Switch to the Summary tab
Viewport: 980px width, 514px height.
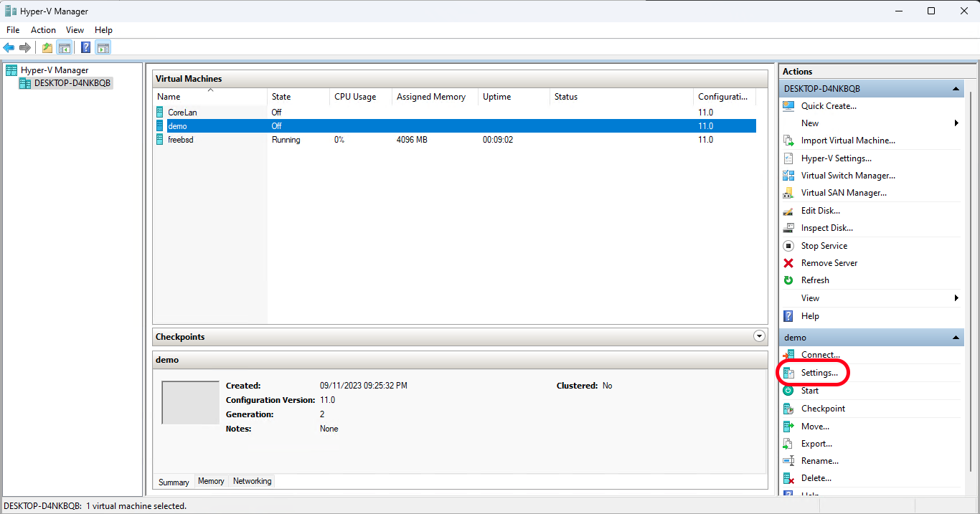(x=174, y=482)
